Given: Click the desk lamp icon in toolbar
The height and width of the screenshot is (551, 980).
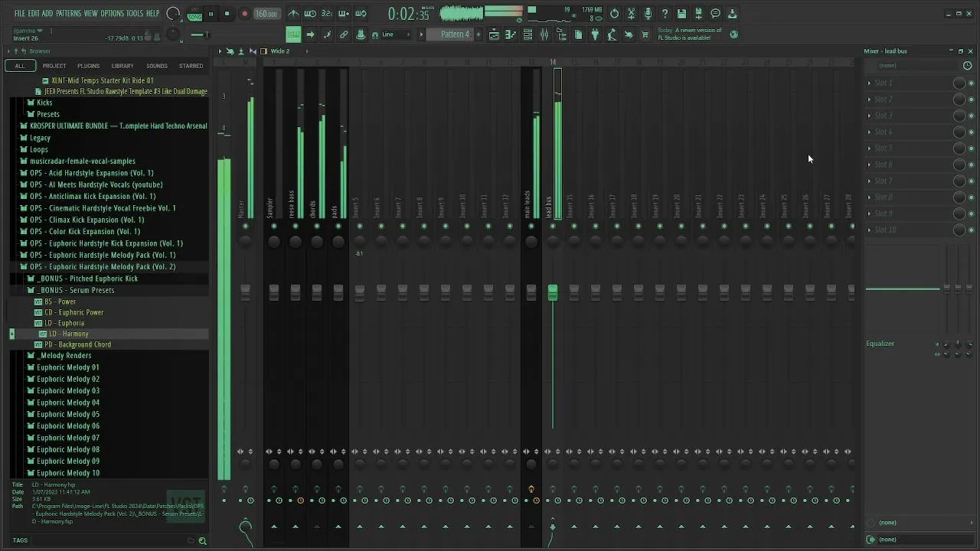Looking at the screenshot, I should (612, 34).
